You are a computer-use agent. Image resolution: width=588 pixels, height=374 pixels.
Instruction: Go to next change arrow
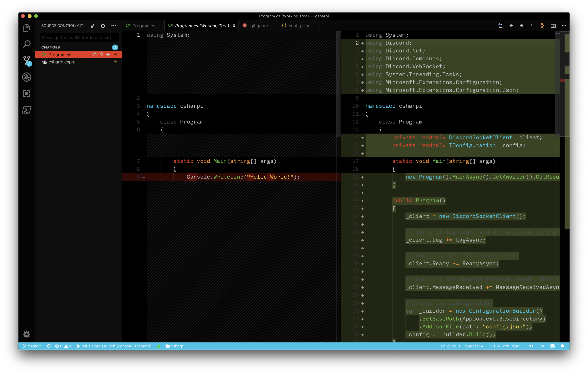pos(521,26)
